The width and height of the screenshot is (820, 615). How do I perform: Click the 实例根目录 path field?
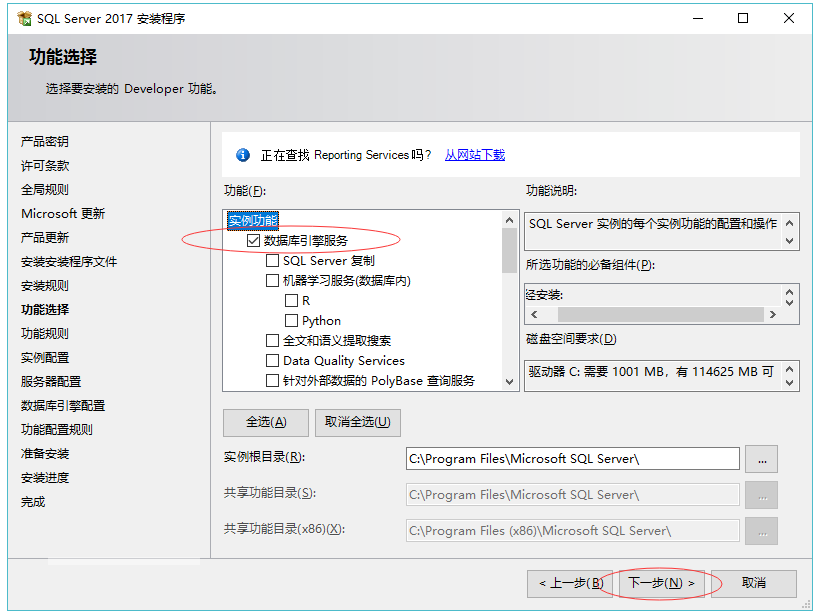[x=573, y=459]
